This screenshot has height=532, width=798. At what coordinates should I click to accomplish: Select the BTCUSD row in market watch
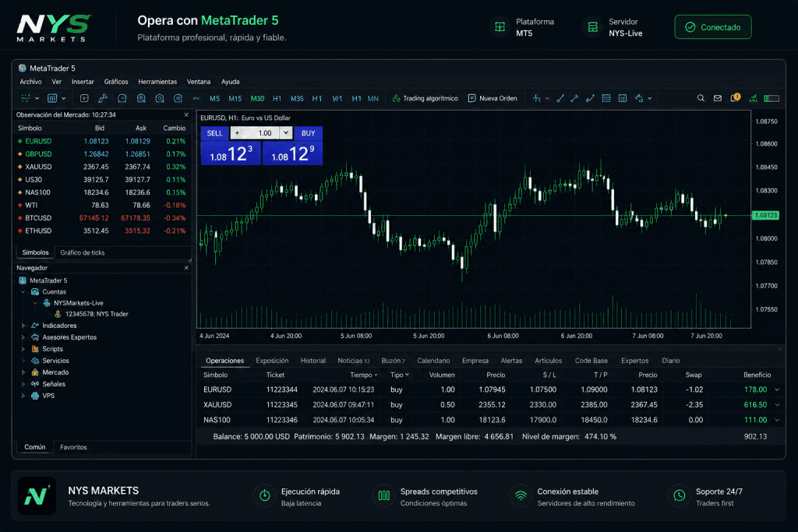pos(102,218)
